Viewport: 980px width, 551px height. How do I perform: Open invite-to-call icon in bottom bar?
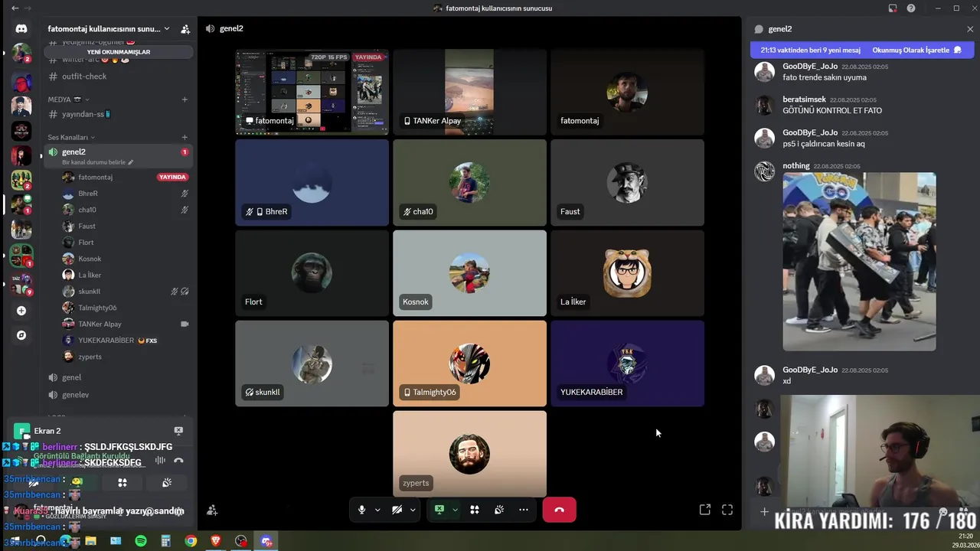coord(212,510)
